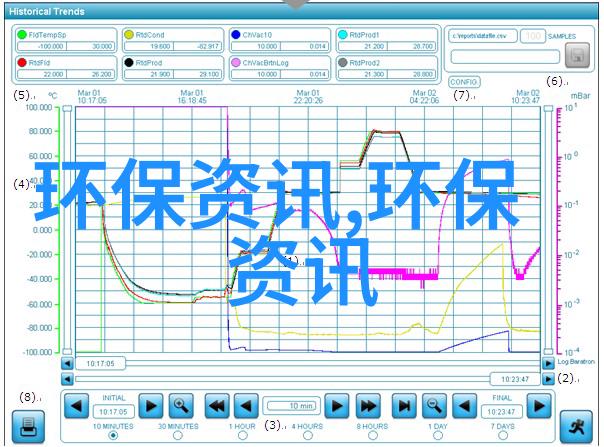Click the Historical Trends title
Screen dimensions: 604x447
(47, 12)
